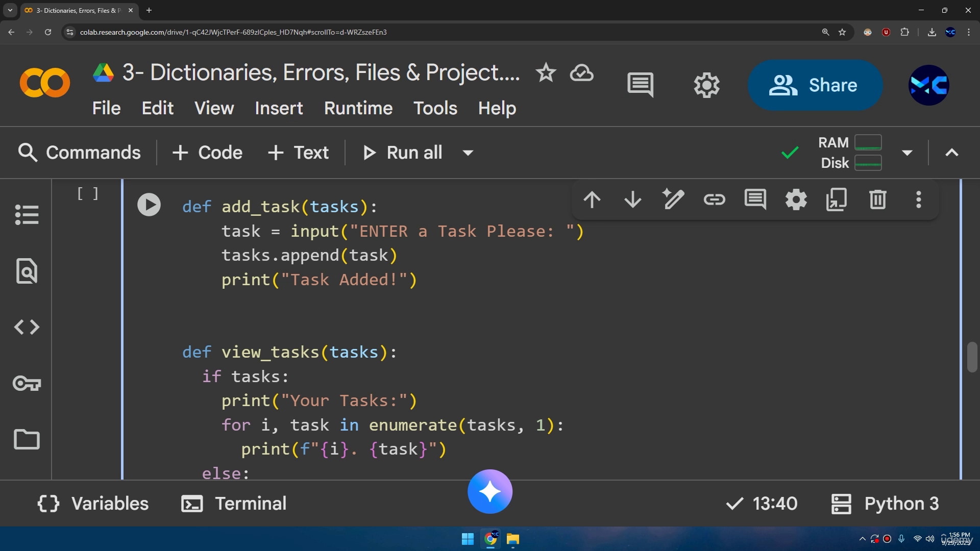Open the Variables panel
This screenshot has height=551, width=980.
(x=93, y=504)
